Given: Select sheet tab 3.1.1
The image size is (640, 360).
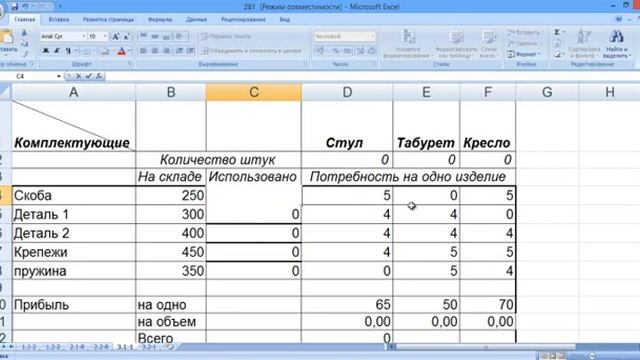Looking at the screenshot, I should coord(125,347).
